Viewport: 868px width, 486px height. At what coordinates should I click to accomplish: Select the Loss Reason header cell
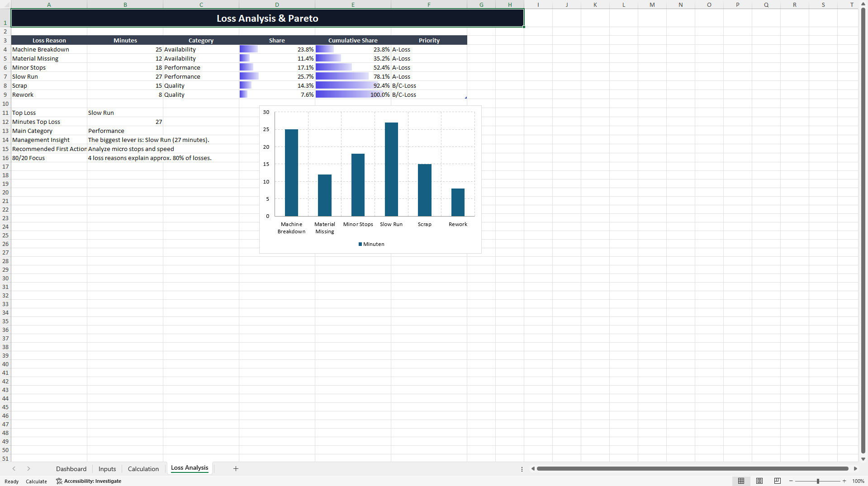[x=49, y=40]
